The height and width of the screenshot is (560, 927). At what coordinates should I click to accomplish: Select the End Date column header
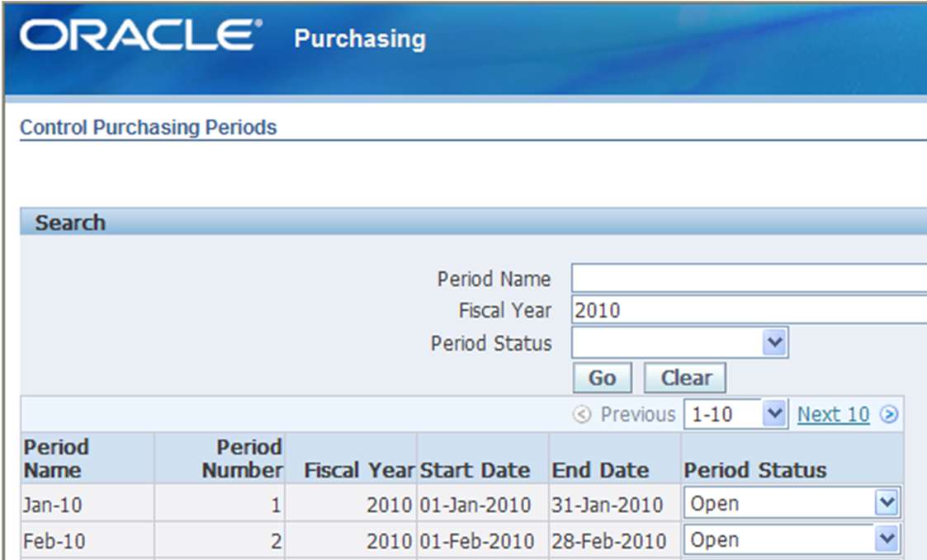tap(599, 470)
